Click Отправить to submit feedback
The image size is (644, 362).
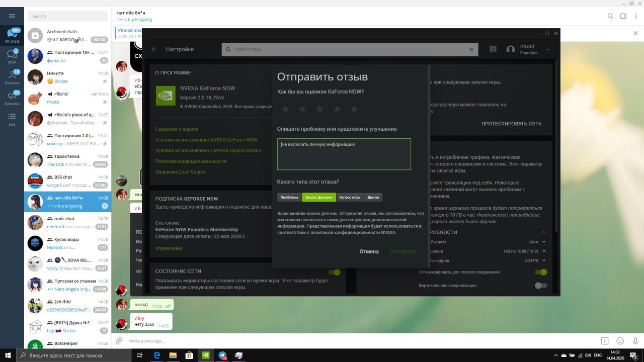(403, 251)
